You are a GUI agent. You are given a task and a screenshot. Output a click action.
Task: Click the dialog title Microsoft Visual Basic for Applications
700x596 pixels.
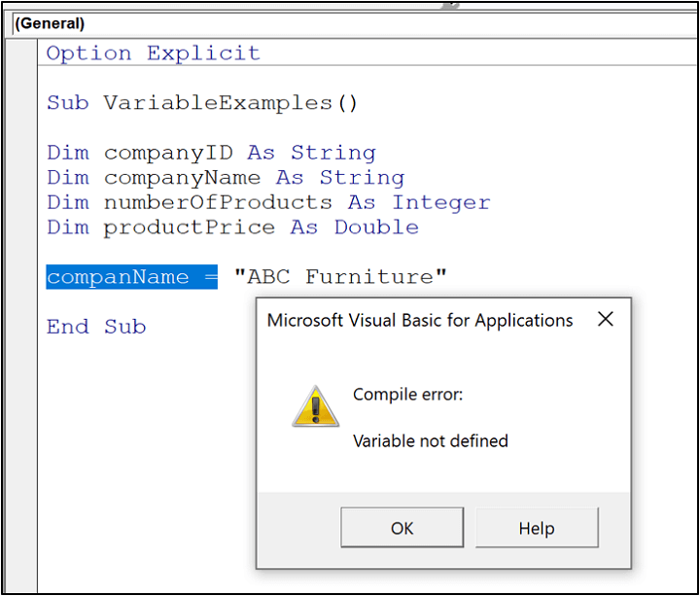click(420, 321)
